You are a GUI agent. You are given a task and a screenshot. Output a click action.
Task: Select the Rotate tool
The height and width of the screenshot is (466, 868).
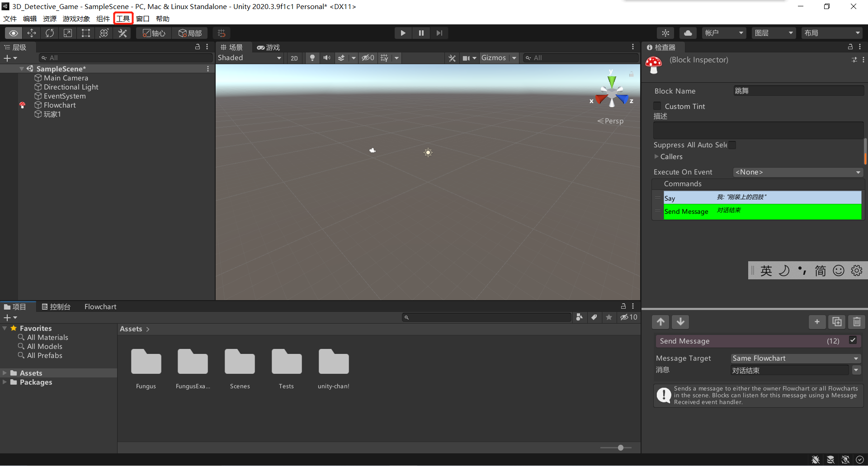tap(50, 33)
